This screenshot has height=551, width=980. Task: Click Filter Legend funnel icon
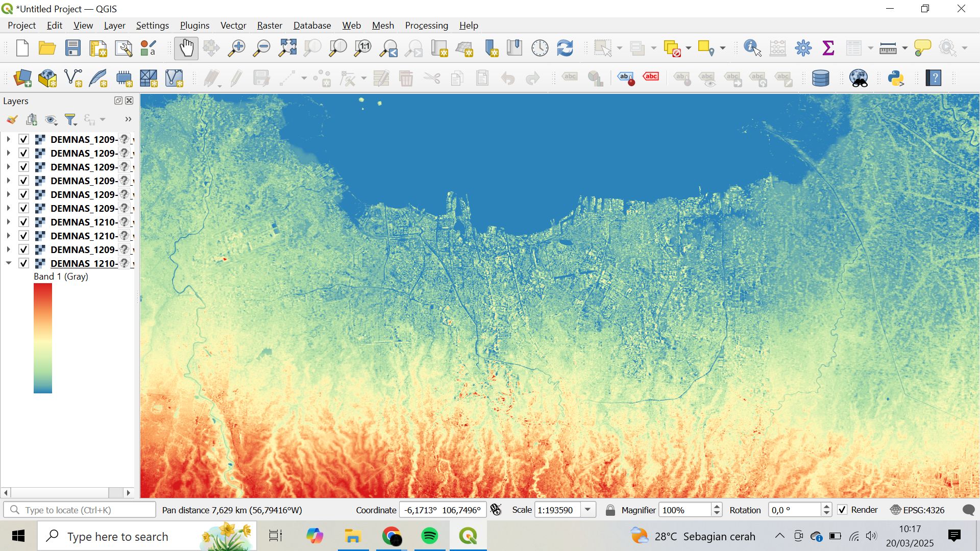point(70,119)
